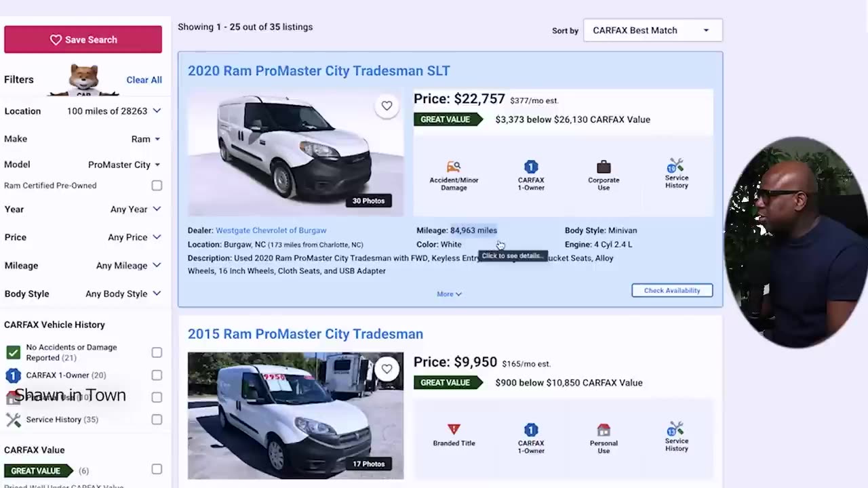The width and height of the screenshot is (868, 488).
Task: Click the 1-Owner badge icon in filters
Action: [13, 375]
